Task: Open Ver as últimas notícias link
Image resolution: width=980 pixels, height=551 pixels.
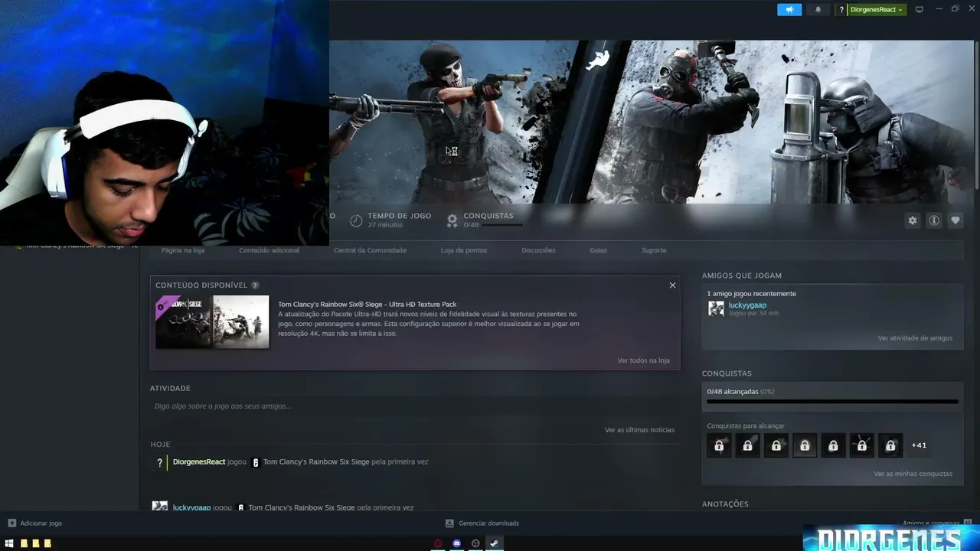Action: tap(639, 430)
